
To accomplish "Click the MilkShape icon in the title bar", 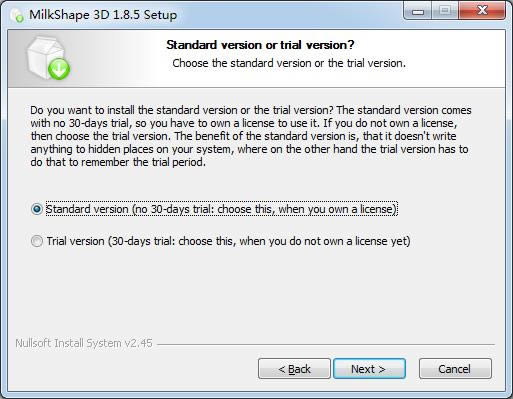I will (x=17, y=15).
